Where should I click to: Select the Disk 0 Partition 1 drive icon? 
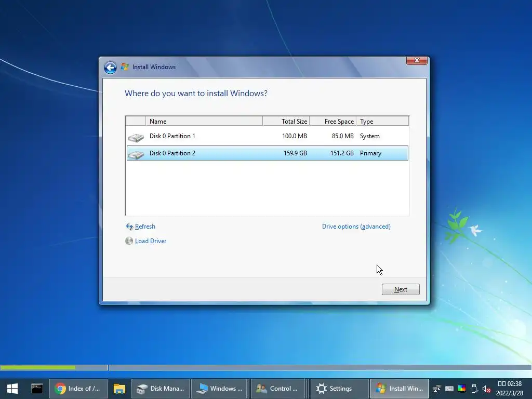(x=136, y=137)
